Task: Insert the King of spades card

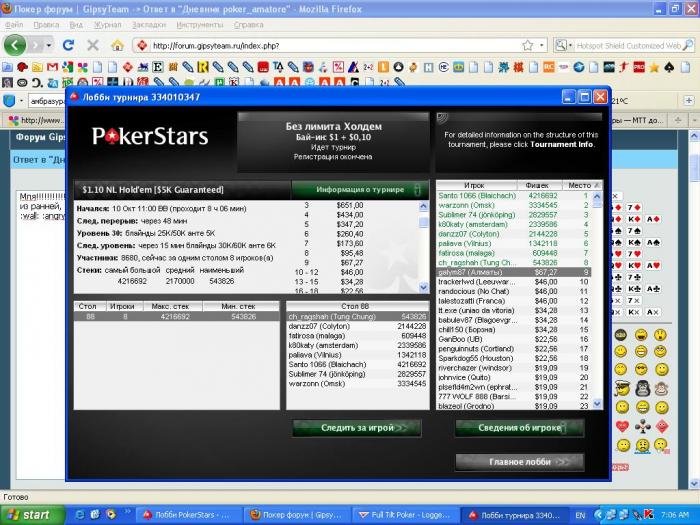Action: [x=634, y=242]
